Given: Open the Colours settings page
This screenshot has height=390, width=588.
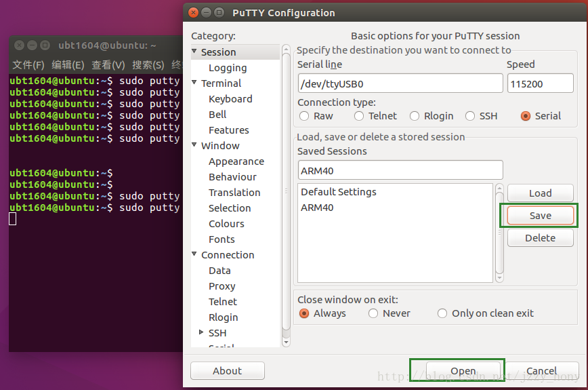Looking at the screenshot, I should click(226, 224).
